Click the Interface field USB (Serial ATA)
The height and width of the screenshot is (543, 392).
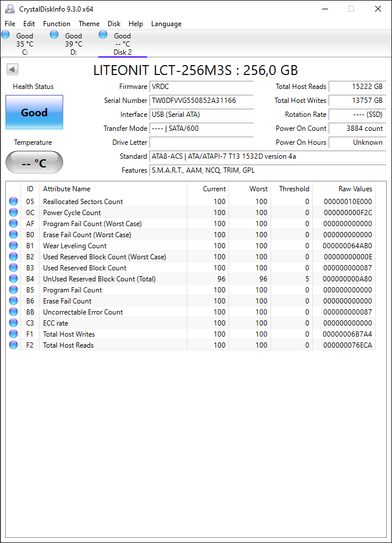point(202,115)
